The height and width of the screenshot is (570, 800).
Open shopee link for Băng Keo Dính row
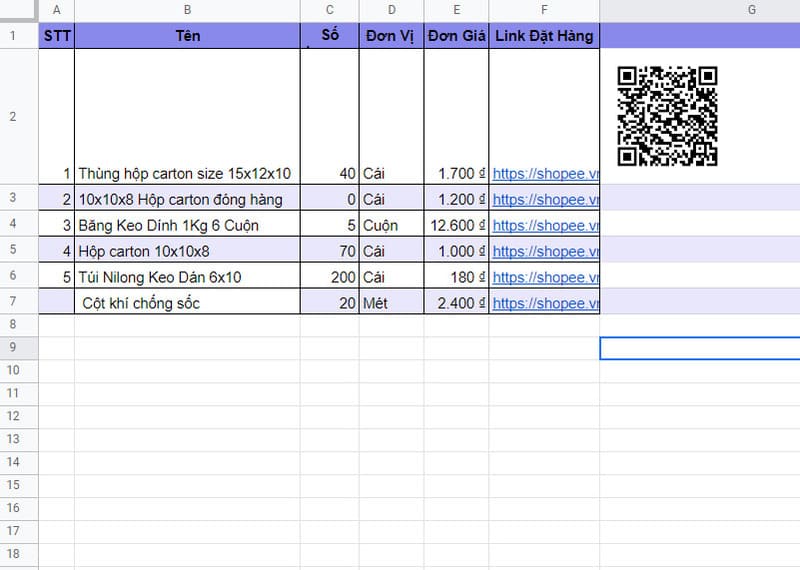tap(545, 226)
